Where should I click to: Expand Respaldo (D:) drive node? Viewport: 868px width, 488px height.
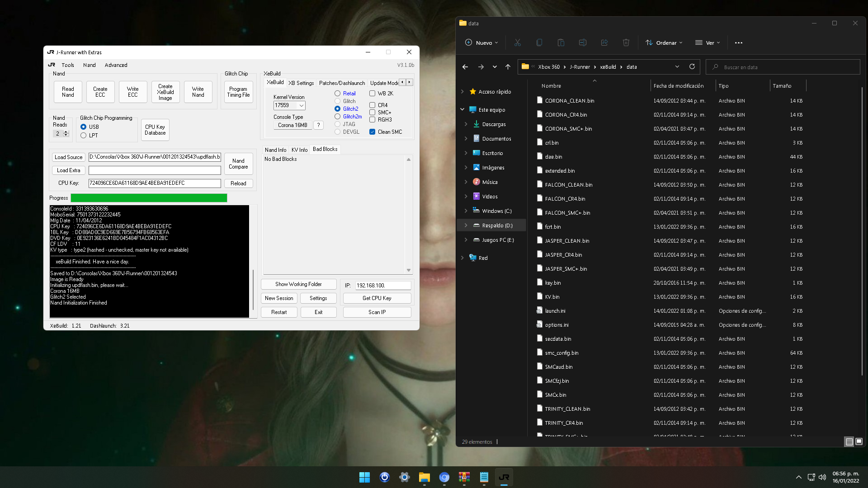coord(466,225)
